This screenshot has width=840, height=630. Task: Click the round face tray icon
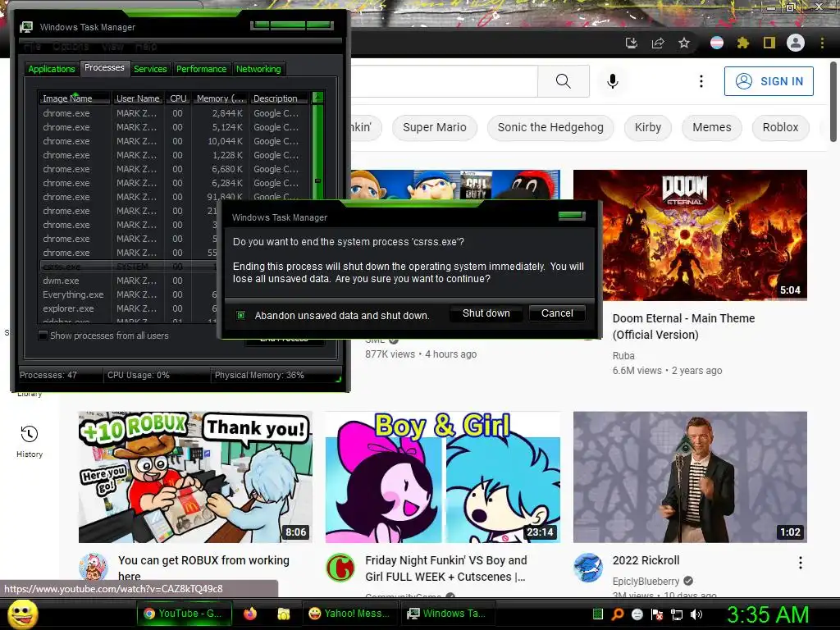[637, 614]
